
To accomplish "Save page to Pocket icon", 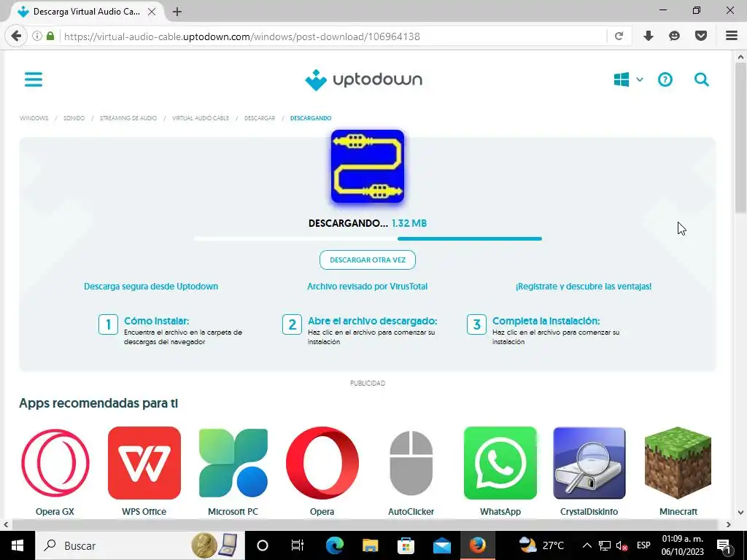I will [x=700, y=36].
